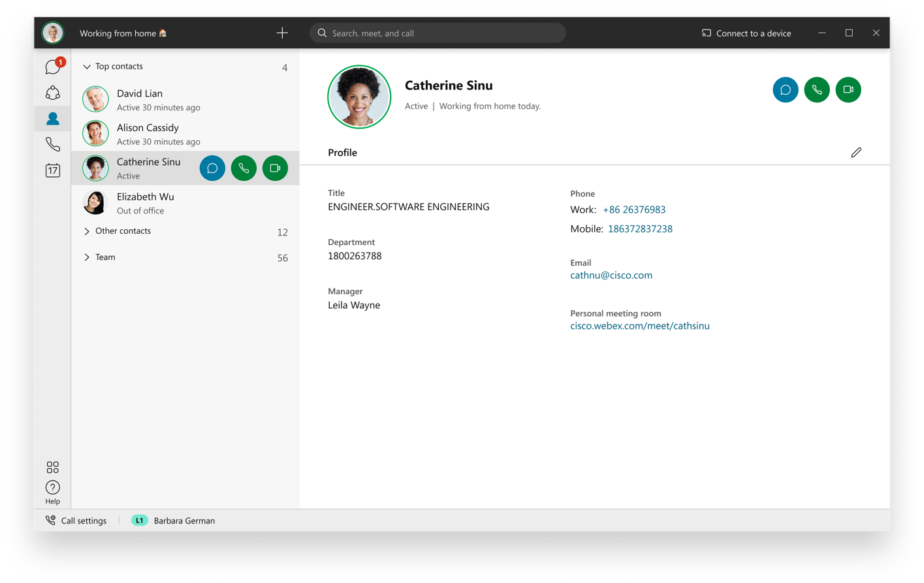Open cisco.webex.com/meet/cathsinu meeting room link

(x=640, y=325)
